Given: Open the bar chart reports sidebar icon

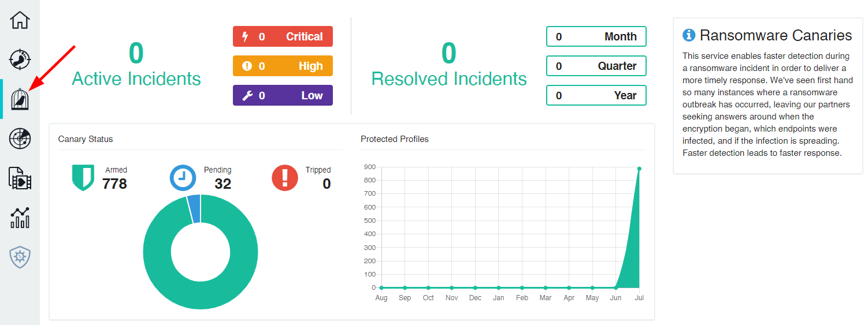Looking at the screenshot, I should (x=20, y=218).
